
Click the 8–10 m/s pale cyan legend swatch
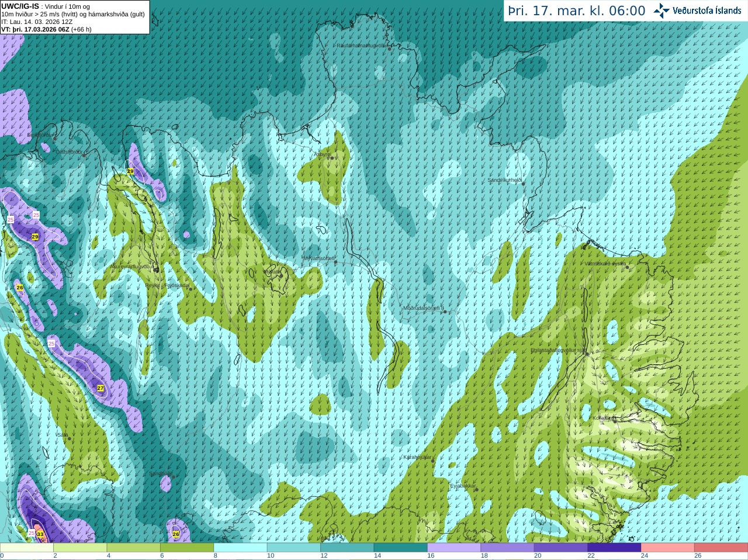tap(241, 548)
